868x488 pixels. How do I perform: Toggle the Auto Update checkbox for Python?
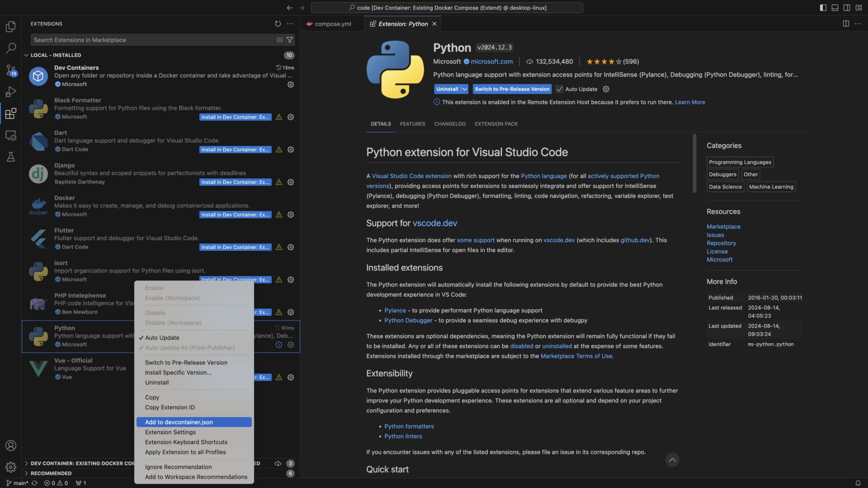(560, 89)
